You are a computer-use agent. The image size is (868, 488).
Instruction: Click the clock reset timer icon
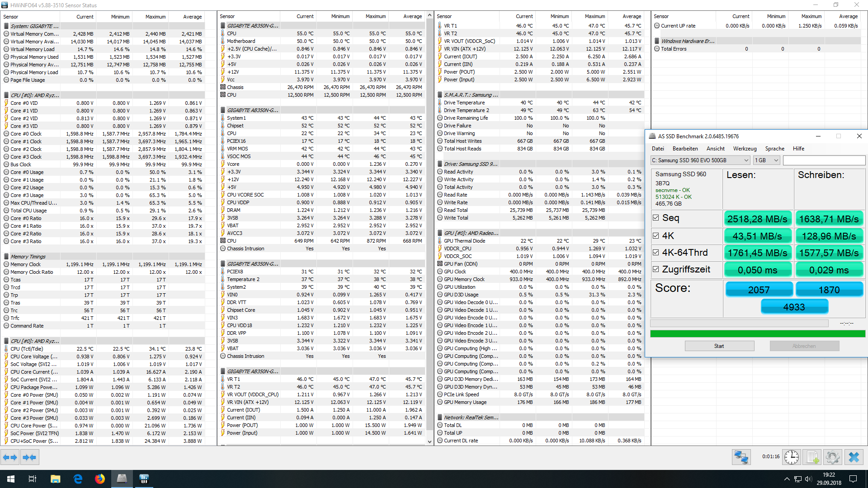pyautogui.click(x=791, y=457)
